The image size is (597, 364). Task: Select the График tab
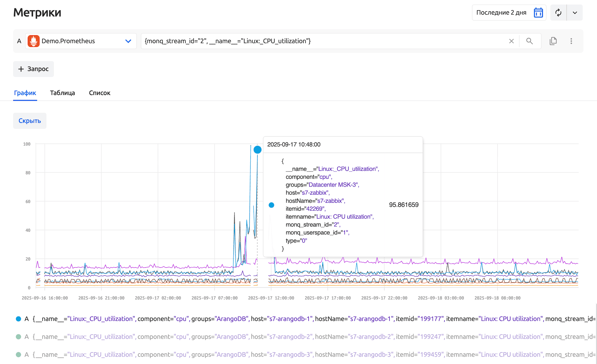coord(25,93)
